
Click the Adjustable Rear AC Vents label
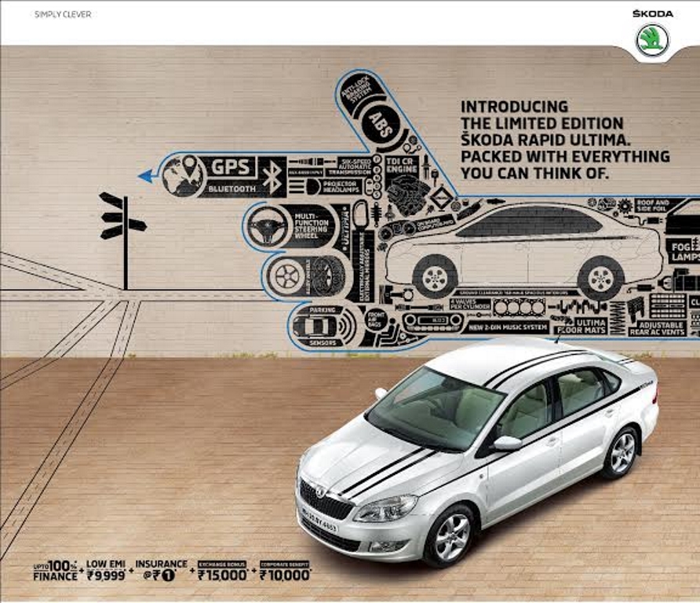(657, 327)
